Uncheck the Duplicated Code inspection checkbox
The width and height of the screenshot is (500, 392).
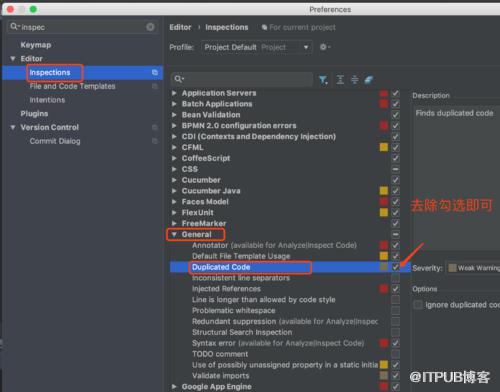pyautogui.click(x=395, y=267)
